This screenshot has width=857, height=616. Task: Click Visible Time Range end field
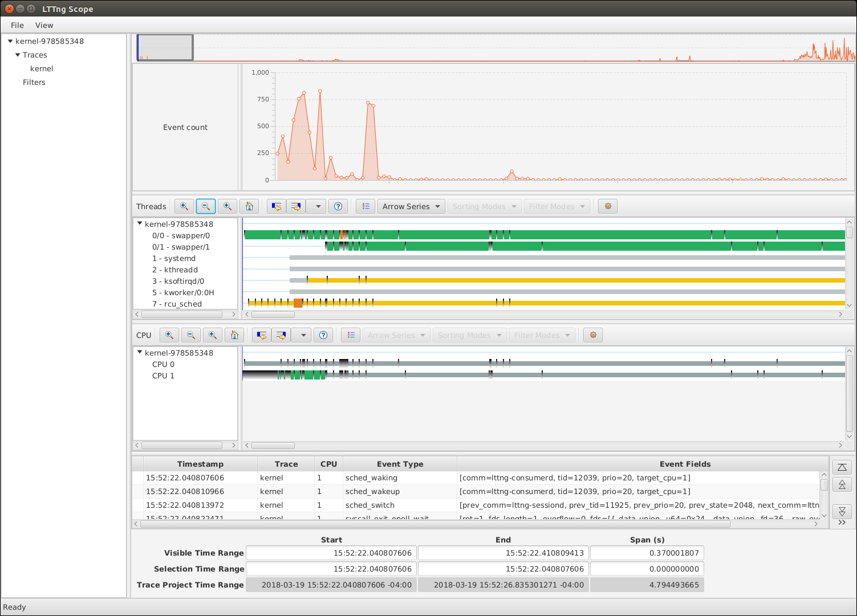(x=503, y=553)
